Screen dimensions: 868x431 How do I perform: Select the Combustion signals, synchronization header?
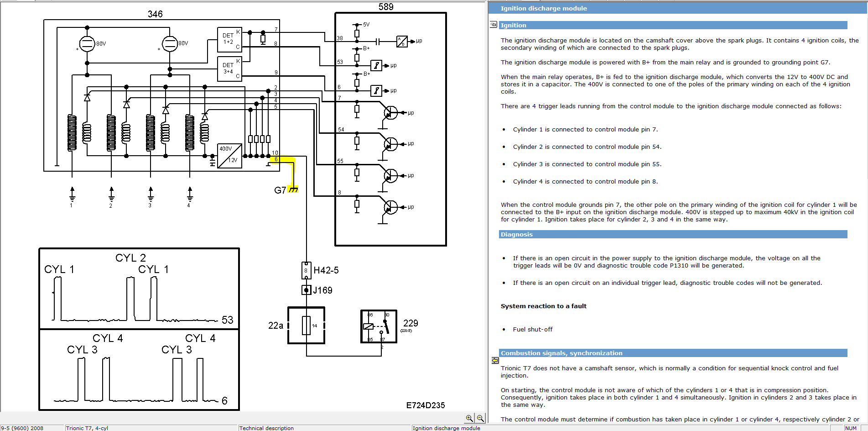673,353
